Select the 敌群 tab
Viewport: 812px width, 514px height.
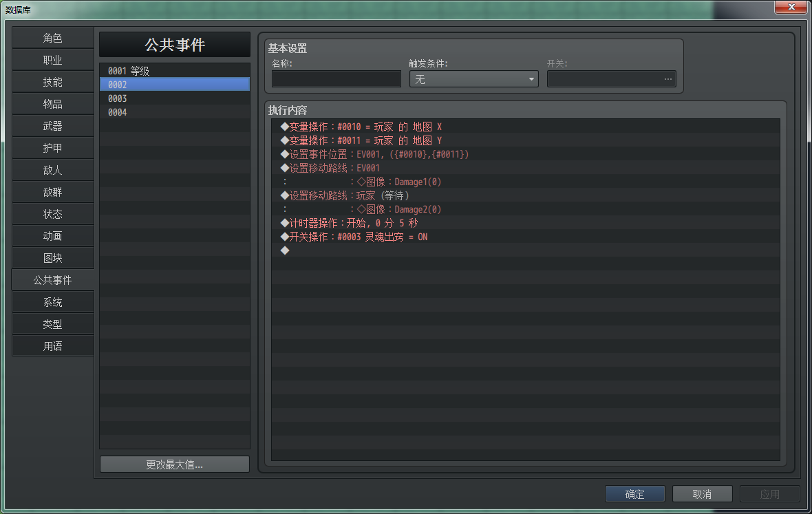pyautogui.click(x=53, y=192)
